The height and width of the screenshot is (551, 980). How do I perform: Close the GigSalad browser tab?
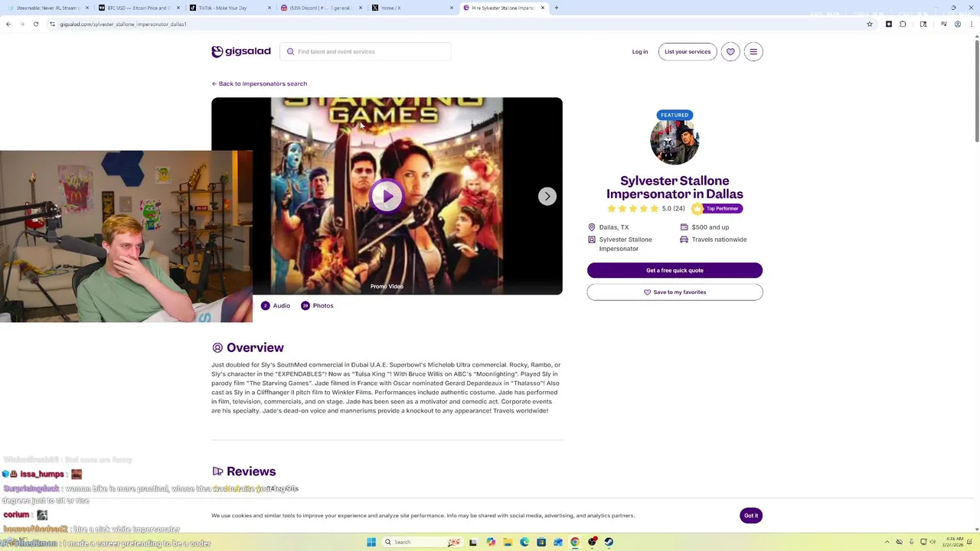[543, 8]
